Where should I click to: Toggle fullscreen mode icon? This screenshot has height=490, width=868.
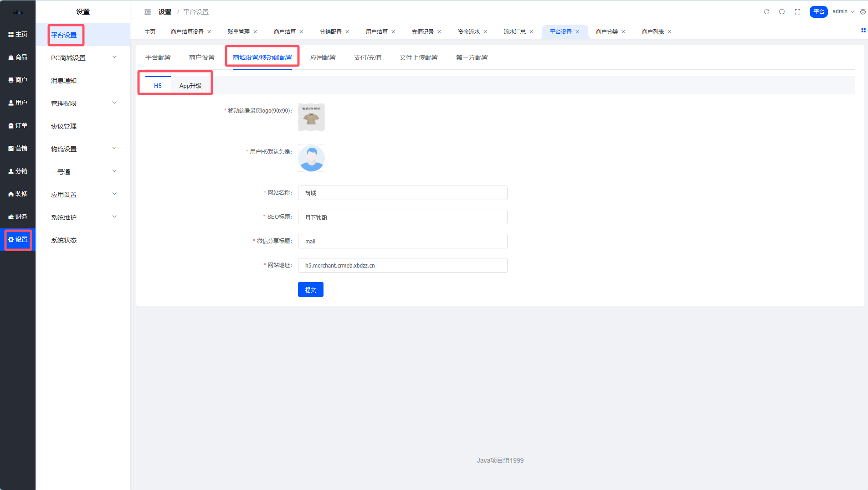(x=797, y=12)
